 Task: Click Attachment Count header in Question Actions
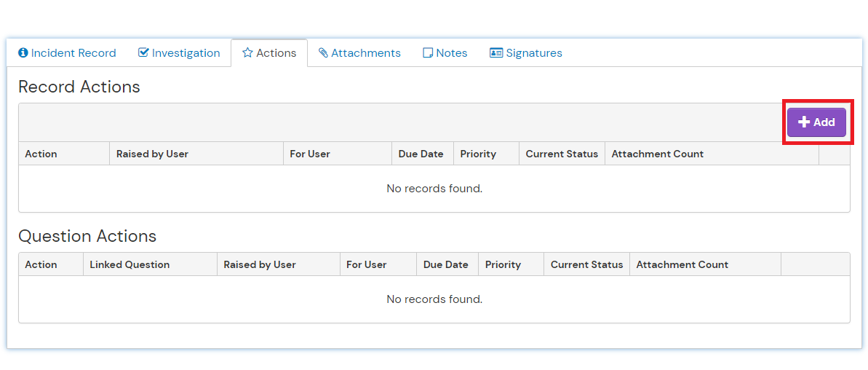pyautogui.click(x=682, y=264)
